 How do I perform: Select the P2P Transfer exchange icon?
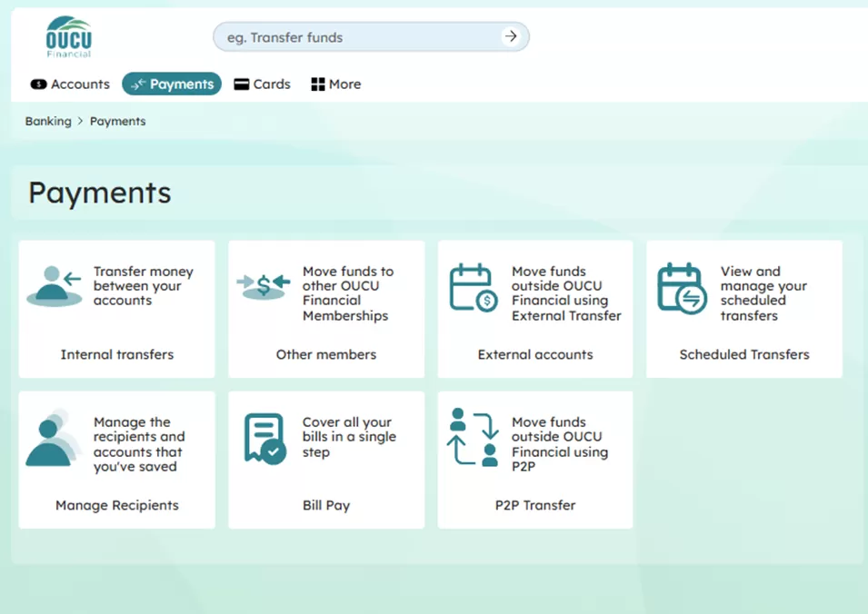pos(473,437)
